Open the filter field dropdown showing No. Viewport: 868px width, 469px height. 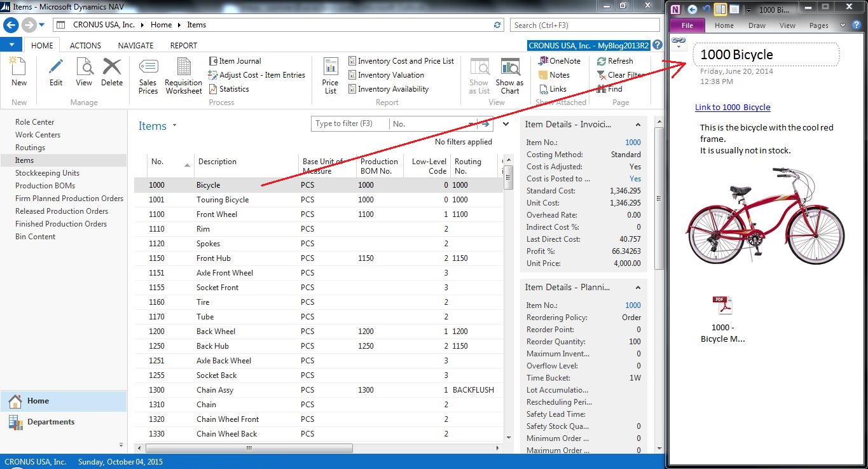point(470,124)
